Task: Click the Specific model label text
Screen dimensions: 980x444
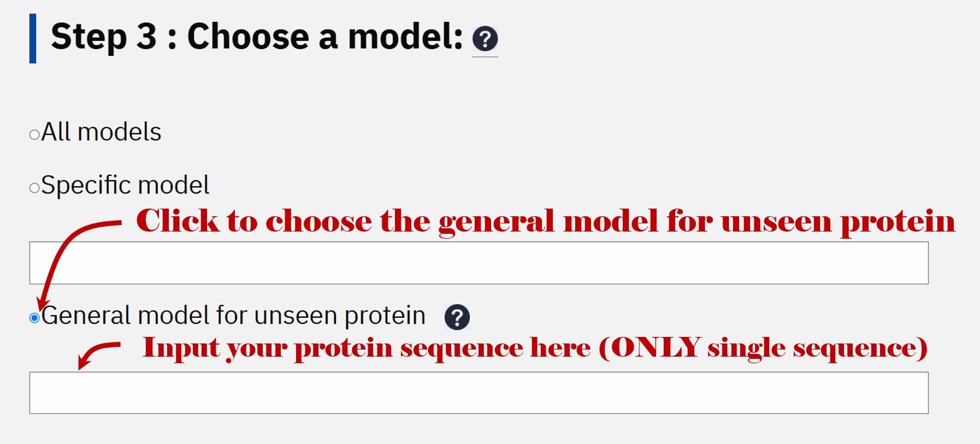Action: 125,185
